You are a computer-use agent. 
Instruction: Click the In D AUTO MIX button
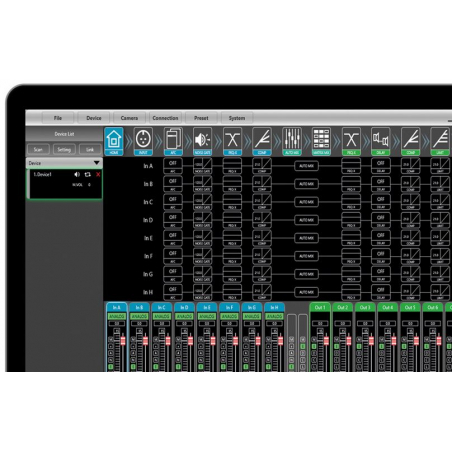(306, 220)
